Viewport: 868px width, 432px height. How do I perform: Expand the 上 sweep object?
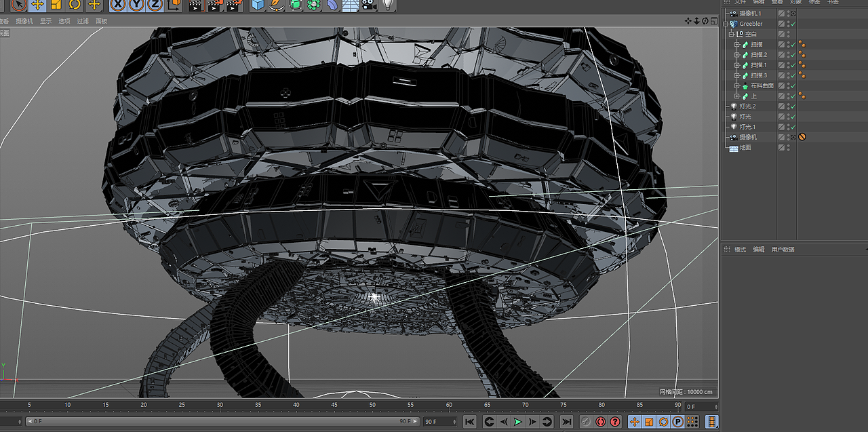coord(738,96)
